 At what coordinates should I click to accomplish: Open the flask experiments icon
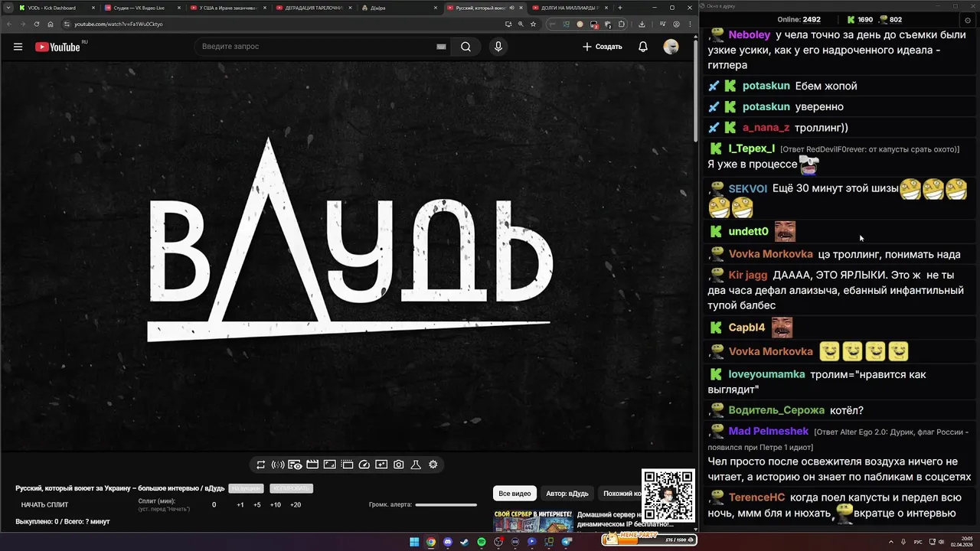point(416,465)
